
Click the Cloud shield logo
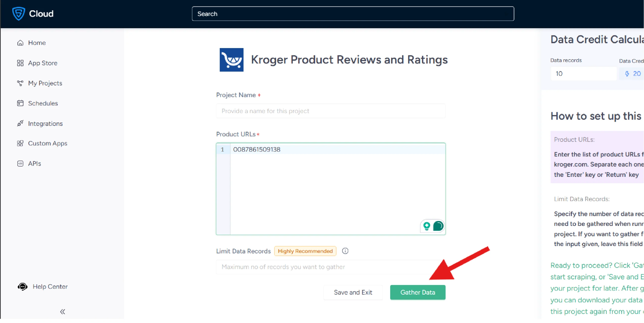(x=18, y=14)
